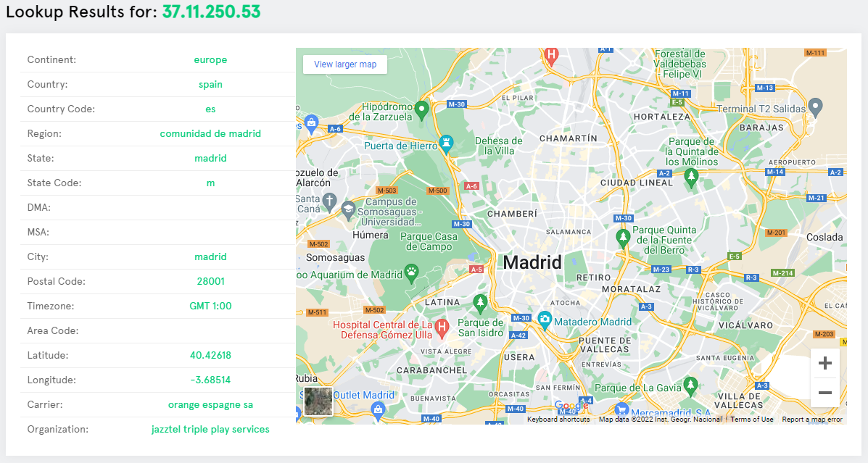This screenshot has height=463, width=868.
Task: Select the Continent value europe
Action: pos(210,59)
